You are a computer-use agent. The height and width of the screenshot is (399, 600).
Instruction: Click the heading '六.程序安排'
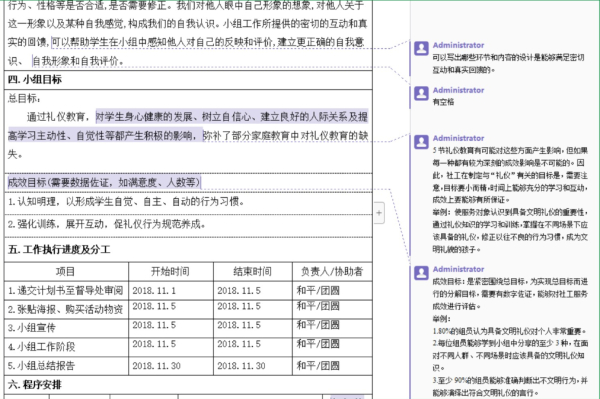tap(35, 385)
